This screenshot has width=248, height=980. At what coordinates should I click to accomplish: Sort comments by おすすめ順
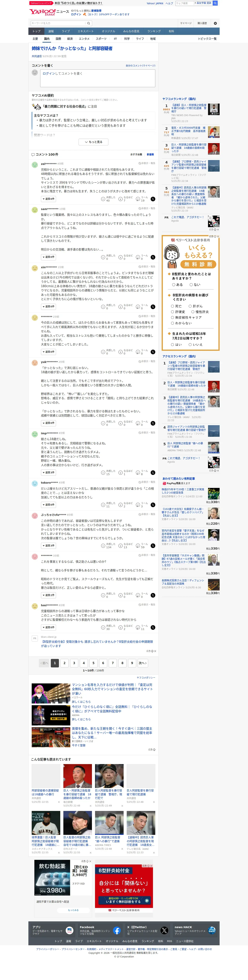136,154
